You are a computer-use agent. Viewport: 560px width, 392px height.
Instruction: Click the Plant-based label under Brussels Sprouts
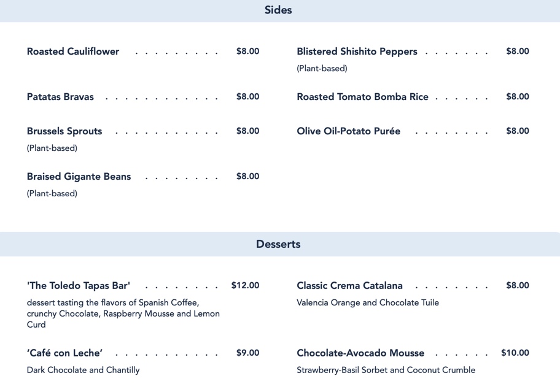(52, 148)
